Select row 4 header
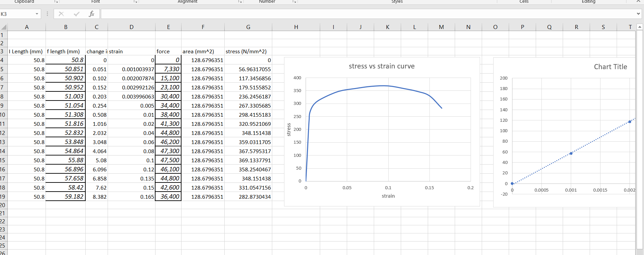Image resolution: width=644 pixels, height=255 pixels. [3, 60]
